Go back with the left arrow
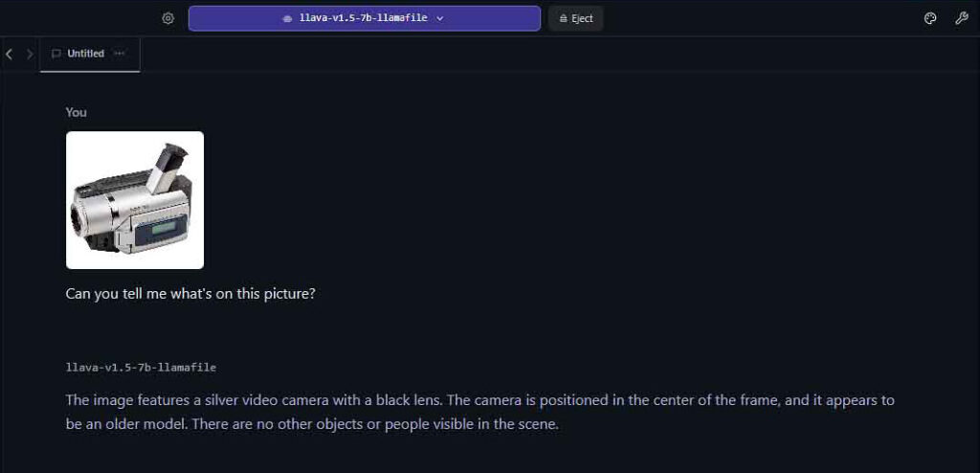980x473 pixels. [x=9, y=54]
